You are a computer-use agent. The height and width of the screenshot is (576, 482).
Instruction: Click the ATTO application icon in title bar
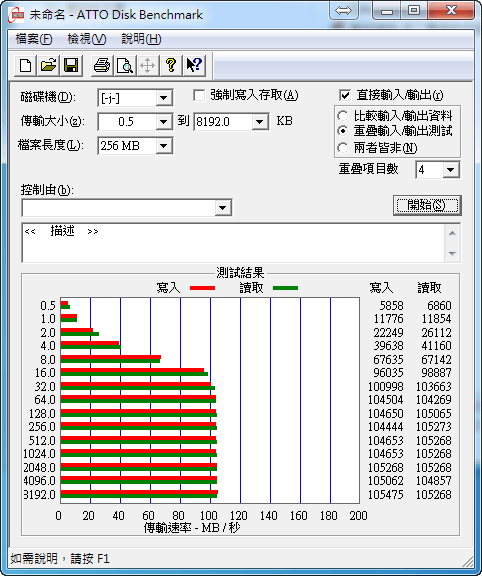click(x=16, y=15)
